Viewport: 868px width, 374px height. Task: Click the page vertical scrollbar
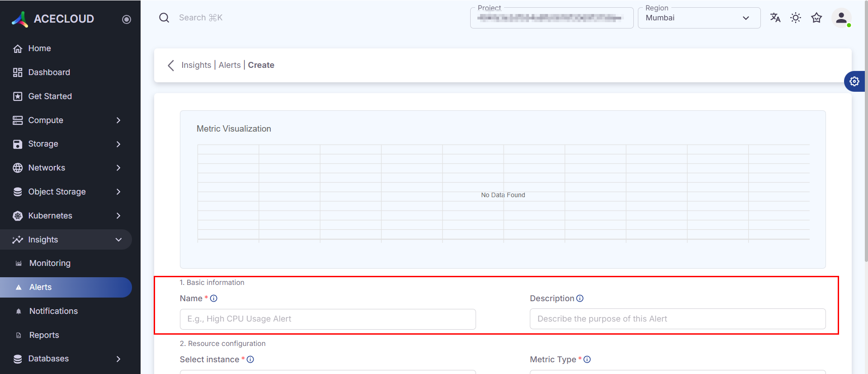(865, 136)
